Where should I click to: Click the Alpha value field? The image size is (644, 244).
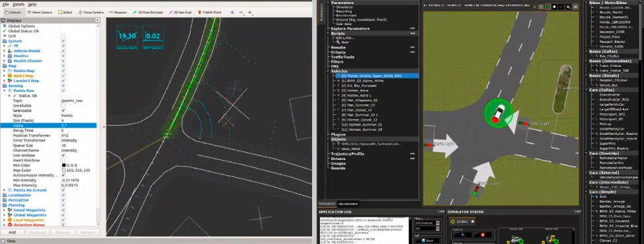78,125
